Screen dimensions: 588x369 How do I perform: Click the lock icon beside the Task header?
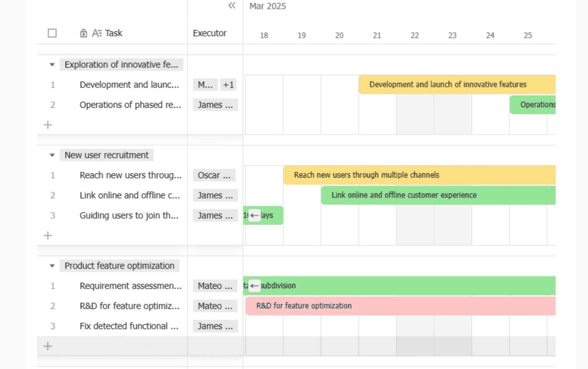coord(83,33)
